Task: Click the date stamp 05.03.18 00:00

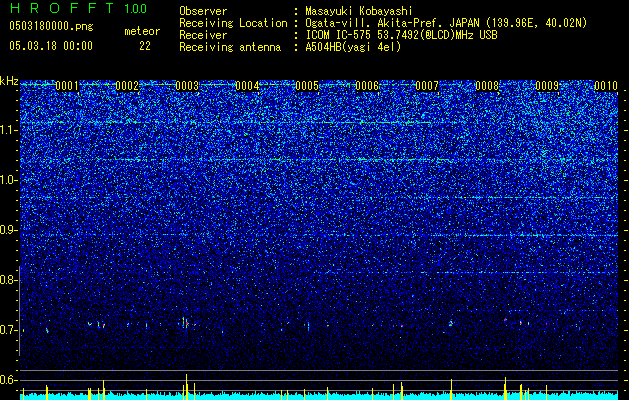Action: [51, 46]
